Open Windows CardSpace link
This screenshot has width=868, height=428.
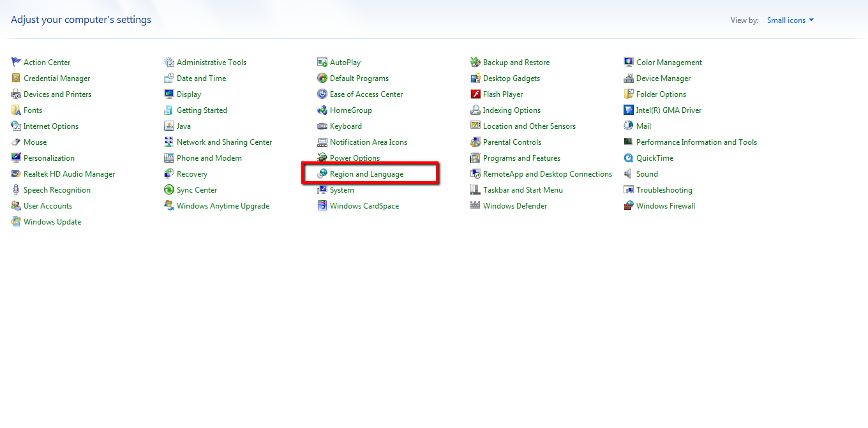click(x=364, y=206)
